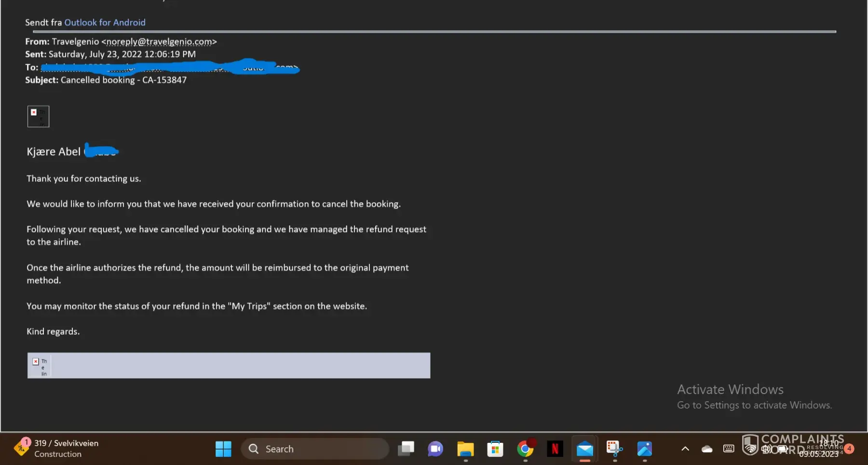Click the "Kind regards." closing line
Viewport: 868px width, 465px height.
click(53, 331)
